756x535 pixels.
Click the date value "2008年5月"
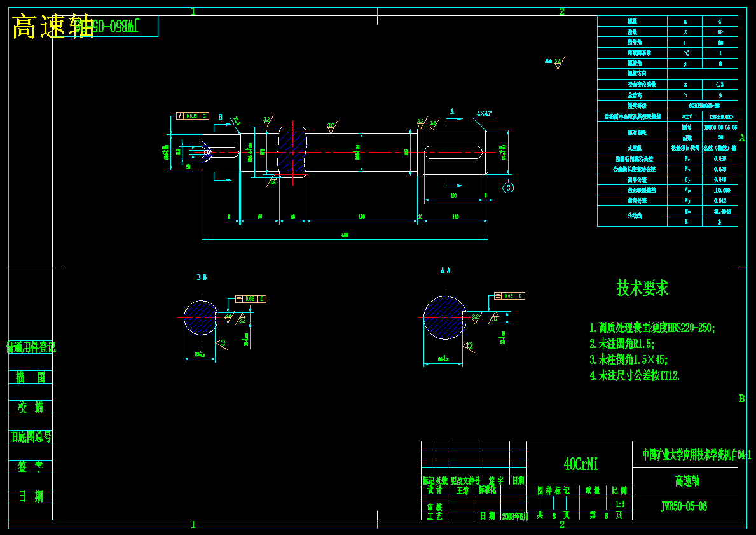[514, 516]
